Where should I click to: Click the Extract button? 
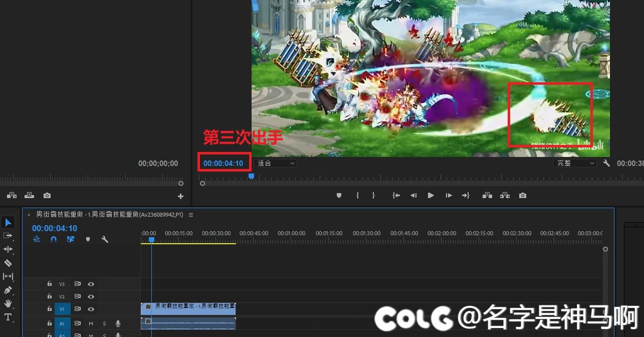coord(505,196)
